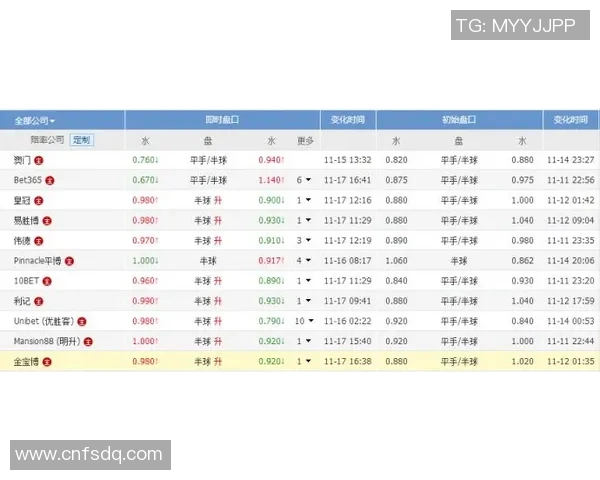600x480 pixels.
Task: Expand more odds for 伟德 row
Action: coord(304,240)
